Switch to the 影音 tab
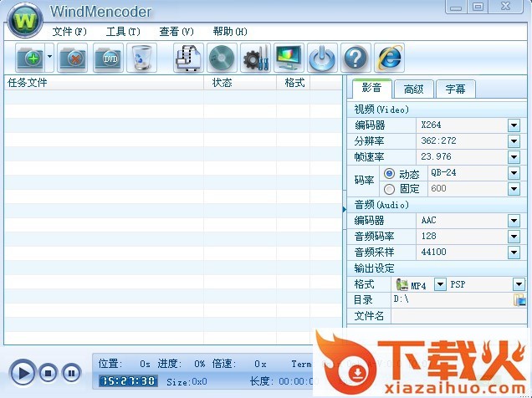The image size is (532, 398). tap(372, 89)
